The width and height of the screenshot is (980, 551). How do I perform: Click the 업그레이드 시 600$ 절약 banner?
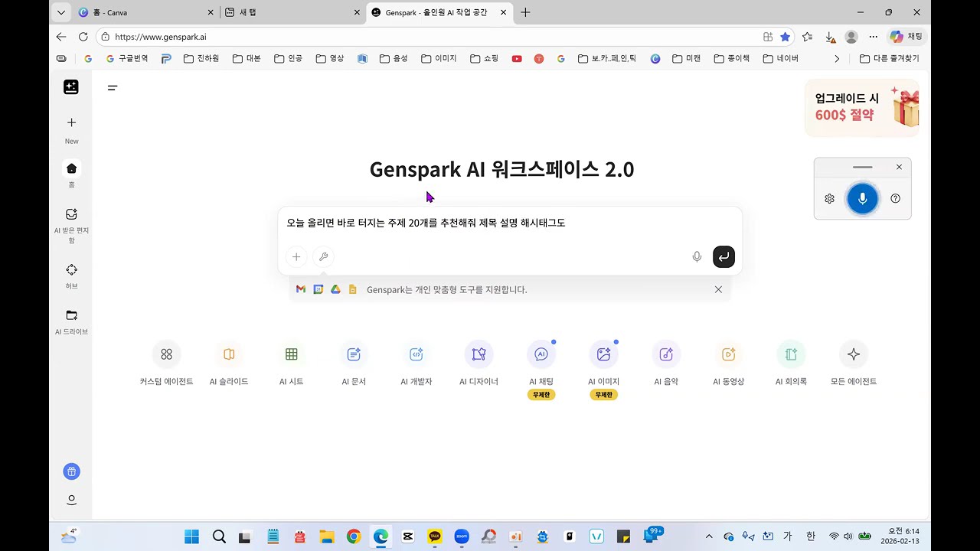(862, 107)
